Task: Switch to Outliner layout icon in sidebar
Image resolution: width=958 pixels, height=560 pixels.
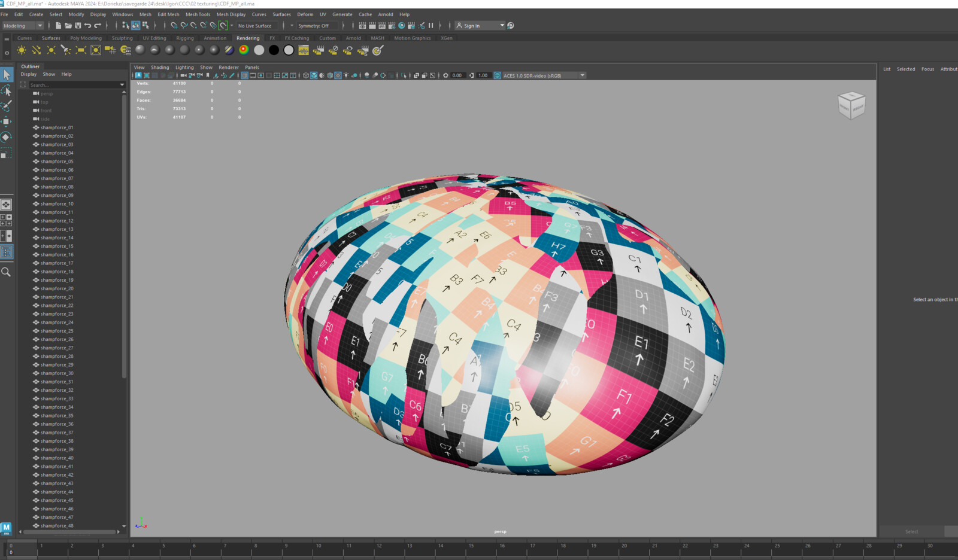Action: click(x=6, y=252)
